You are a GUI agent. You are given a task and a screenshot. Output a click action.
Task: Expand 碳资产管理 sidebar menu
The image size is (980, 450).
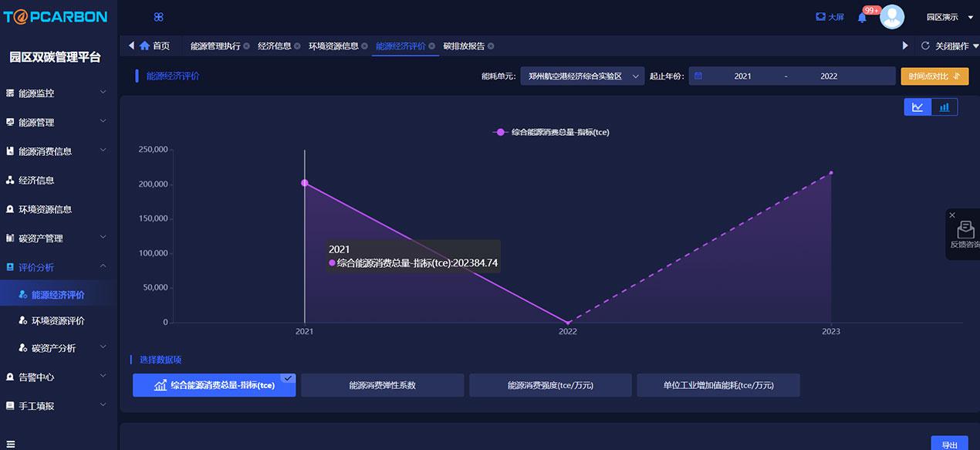tap(54, 239)
